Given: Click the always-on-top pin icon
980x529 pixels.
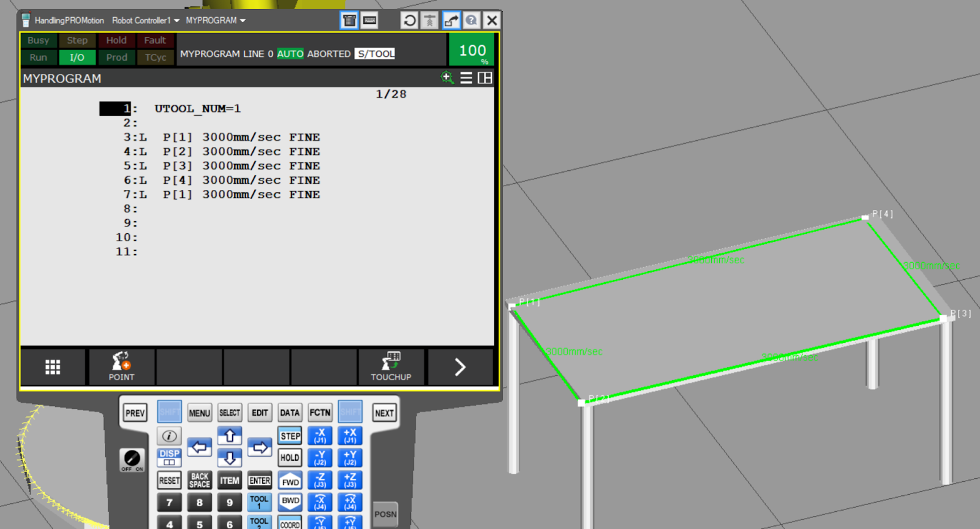Looking at the screenshot, I should (430, 20).
